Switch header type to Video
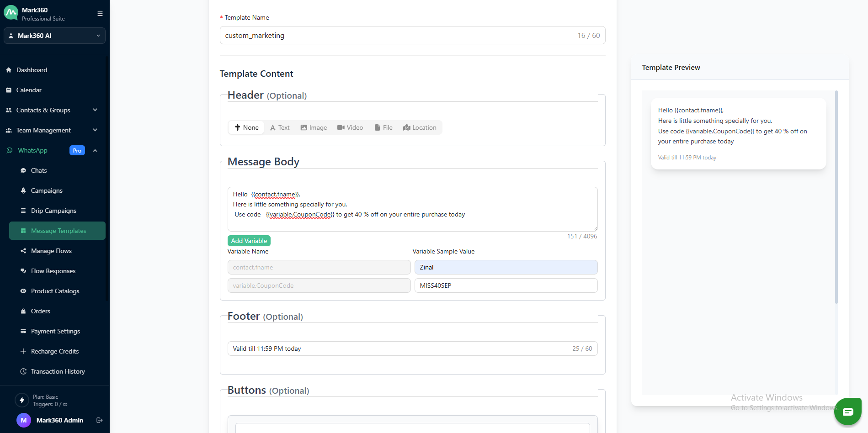This screenshot has width=868, height=433. click(350, 127)
